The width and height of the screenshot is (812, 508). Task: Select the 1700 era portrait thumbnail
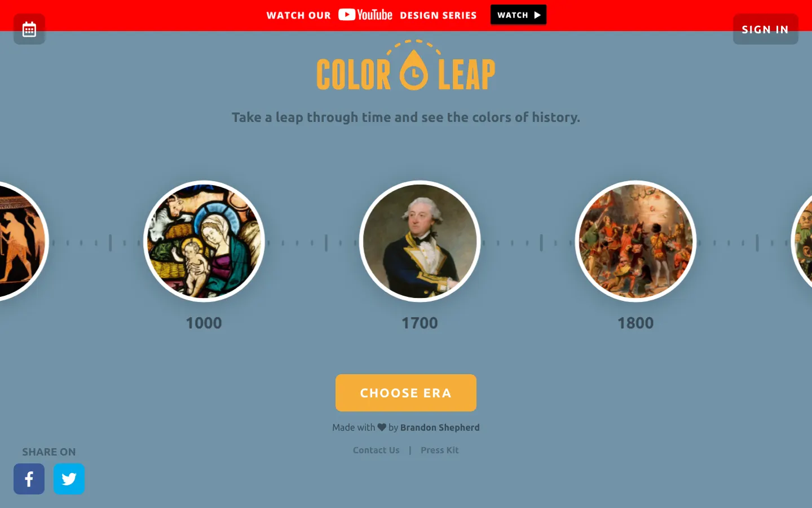(x=420, y=241)
